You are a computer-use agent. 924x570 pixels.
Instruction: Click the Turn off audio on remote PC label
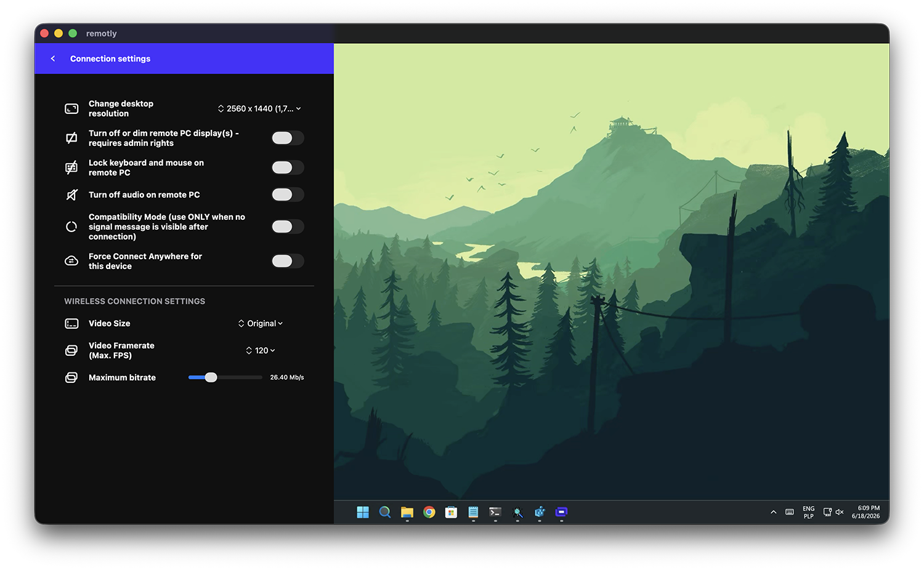tap(144, 195)
